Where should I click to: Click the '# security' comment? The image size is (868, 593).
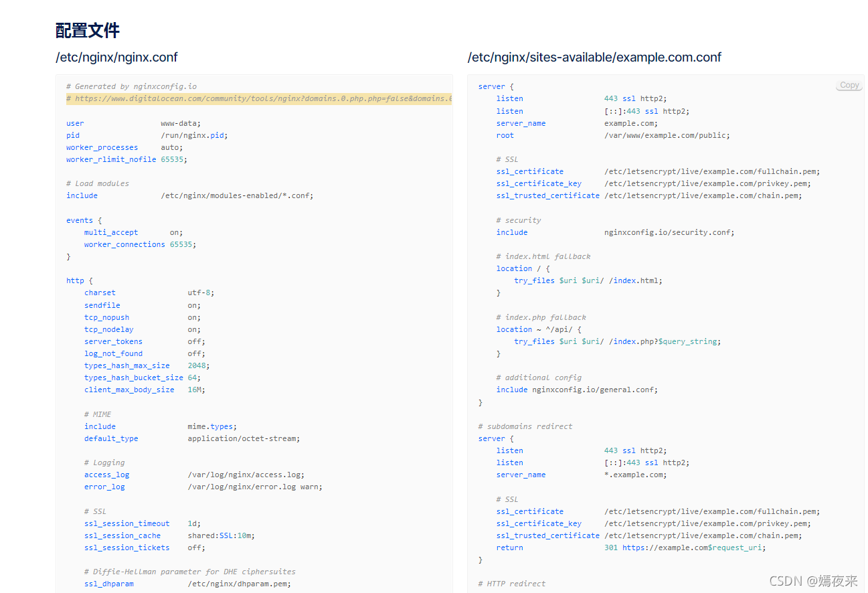coord(519,220)
